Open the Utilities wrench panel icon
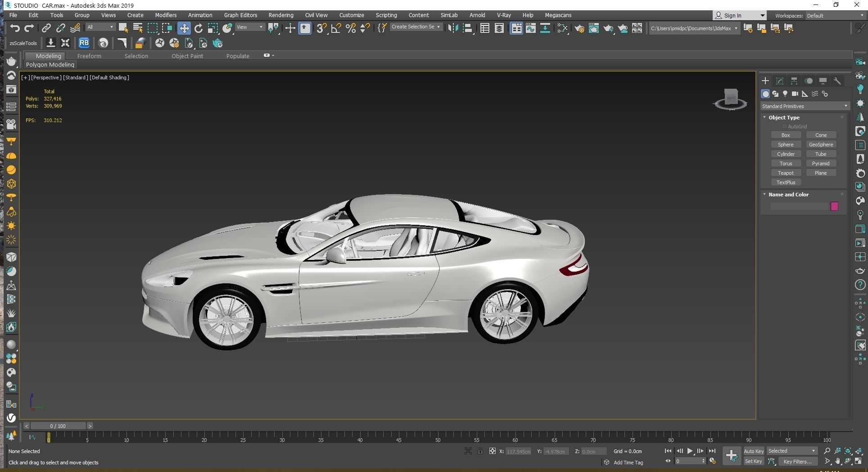The image size is (868, 472). coord(837,81)
